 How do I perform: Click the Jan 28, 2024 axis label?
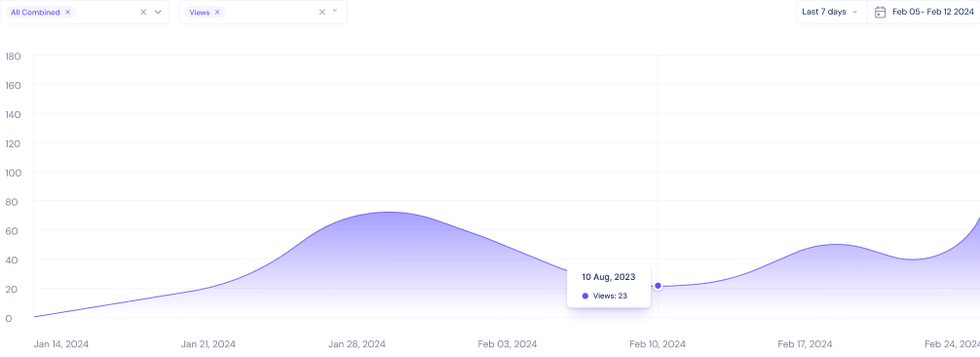tap(357, 344)
